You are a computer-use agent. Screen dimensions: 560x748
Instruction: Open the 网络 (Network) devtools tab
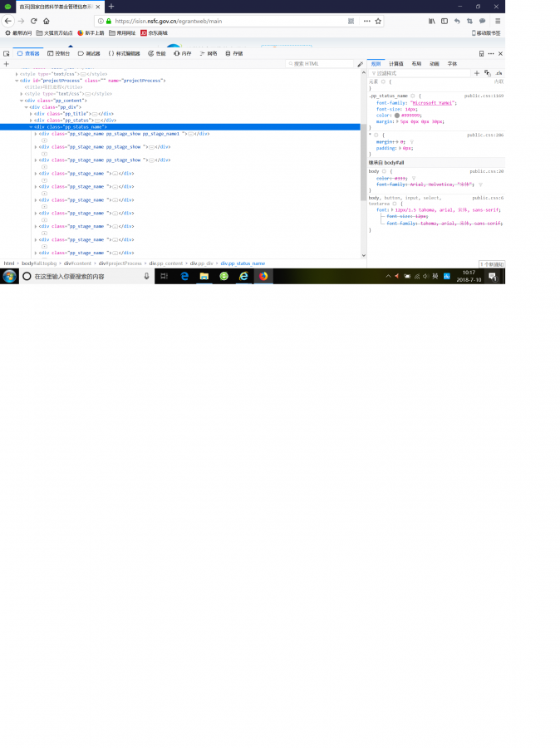coord(209,53)
